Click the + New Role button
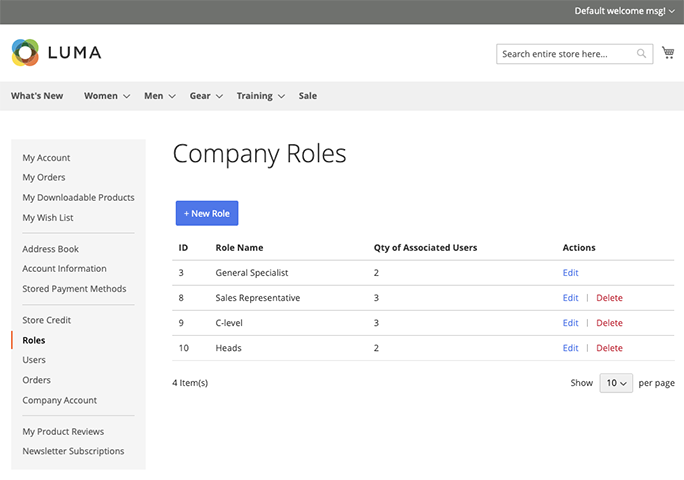Screen dimensions: 684x480 point(207,213)
